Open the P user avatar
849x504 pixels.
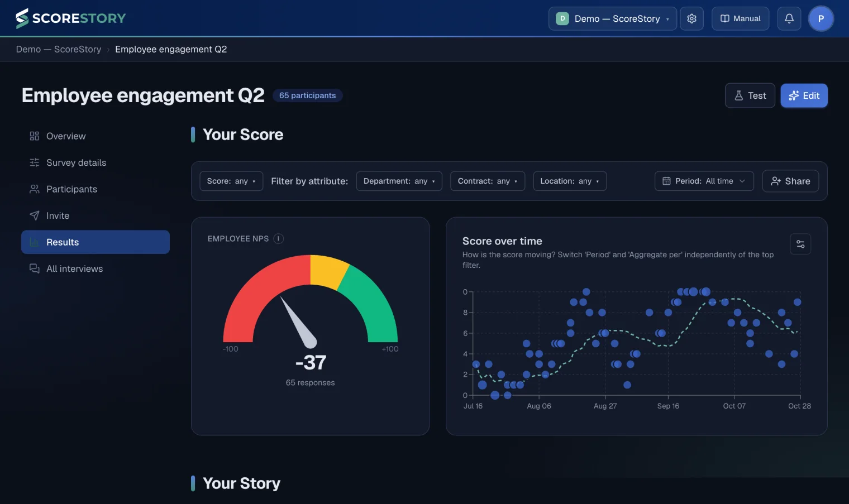click(821, 18)
